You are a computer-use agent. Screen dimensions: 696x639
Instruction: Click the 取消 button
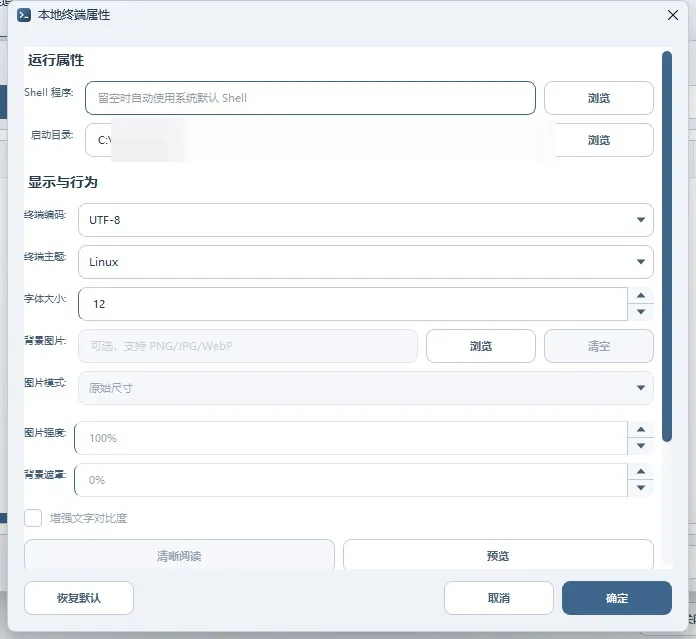click(x=498, y=598)
